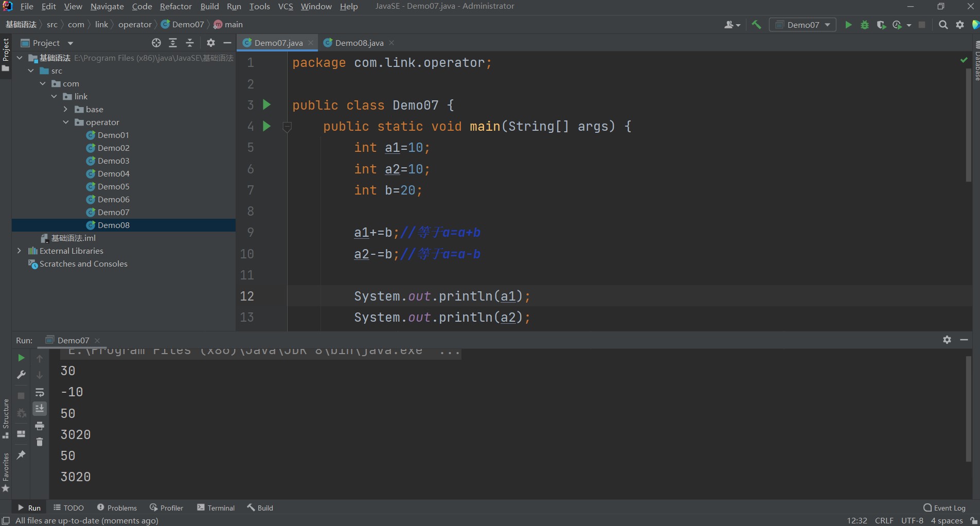Open the Terminal tool window
The image size is (980, 526).
point(216,507)
